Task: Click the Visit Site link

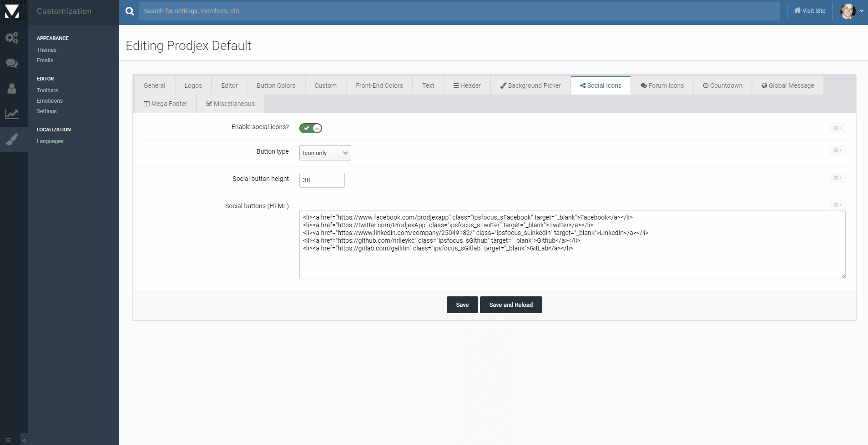Action: [809, 11]
